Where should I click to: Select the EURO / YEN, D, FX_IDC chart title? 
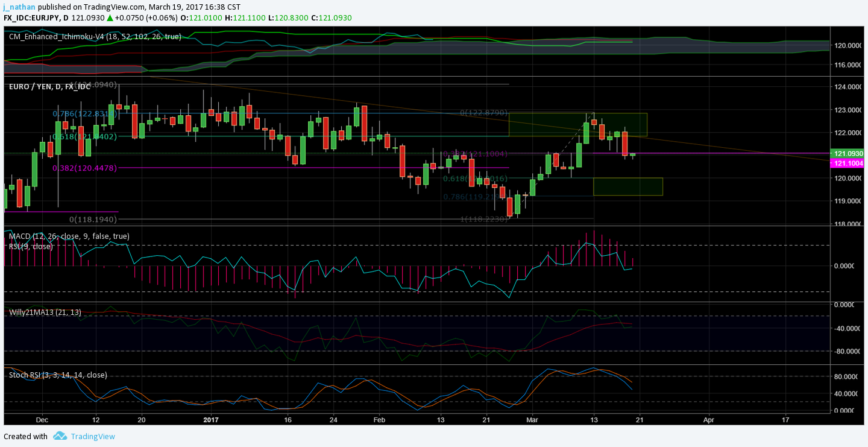coord(49,87)
